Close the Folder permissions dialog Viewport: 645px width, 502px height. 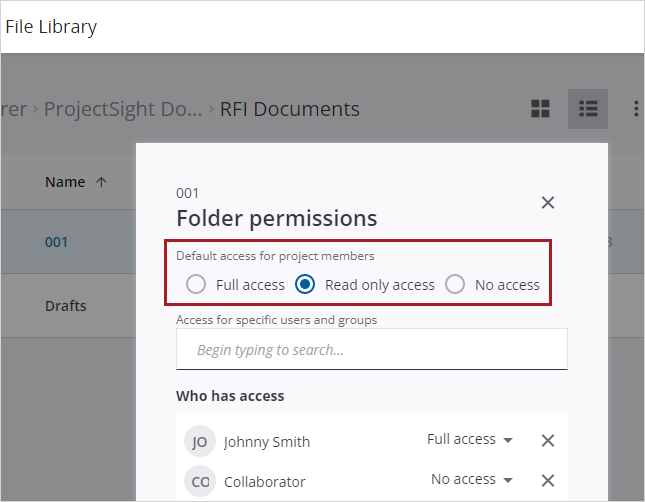coord(548,202)
